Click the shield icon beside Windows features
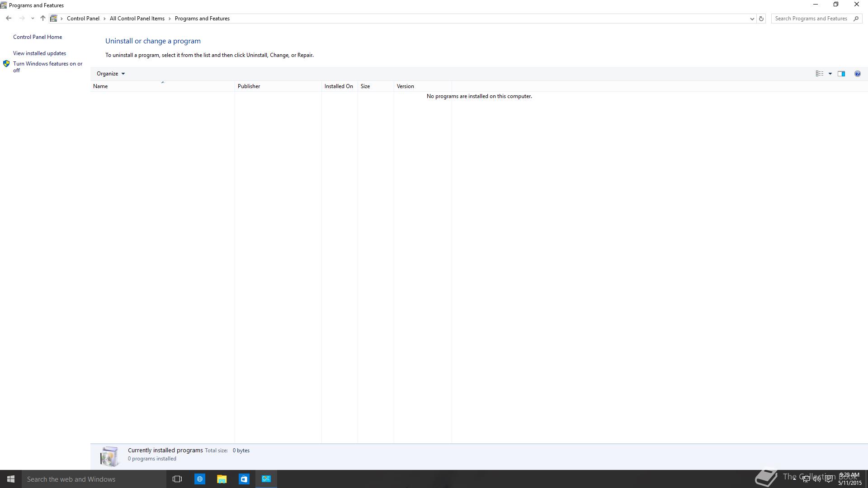Viewport: 868px width, 488px height. tap(6, 64)
